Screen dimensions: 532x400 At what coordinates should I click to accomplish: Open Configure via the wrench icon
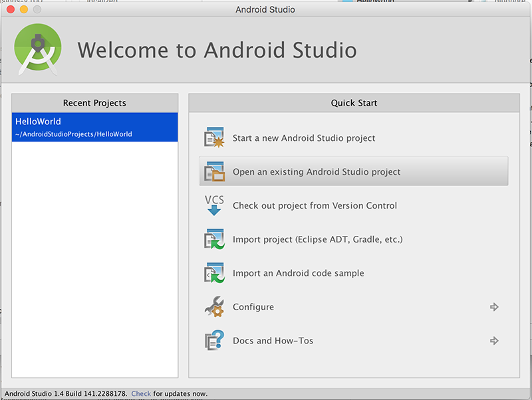coord(215,307)
